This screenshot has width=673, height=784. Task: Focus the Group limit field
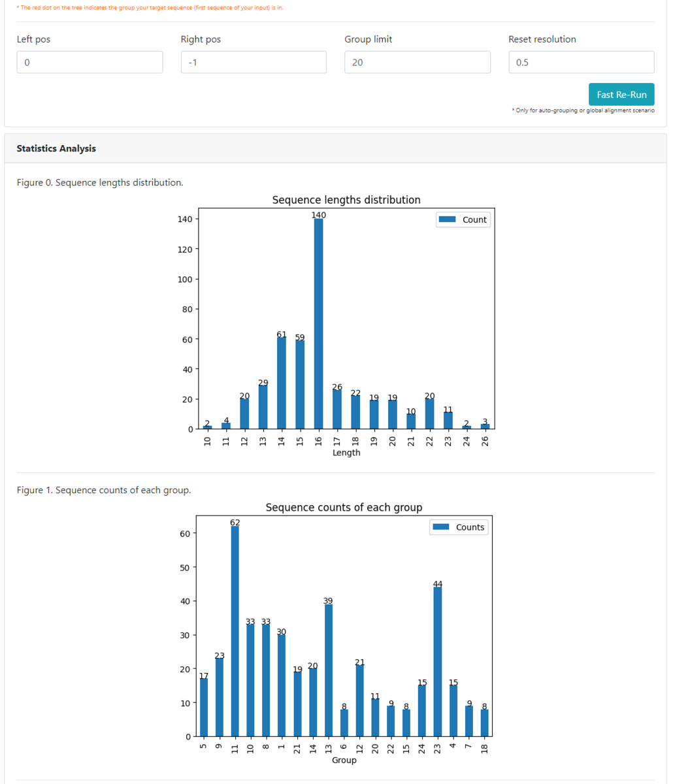[x=418, y=62]
